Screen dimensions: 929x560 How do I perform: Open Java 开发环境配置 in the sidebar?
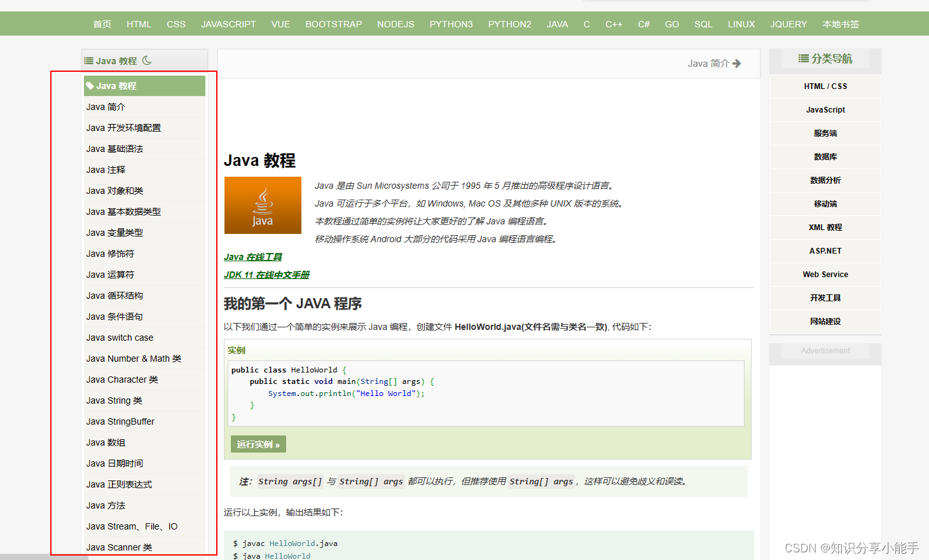[144, 128]
